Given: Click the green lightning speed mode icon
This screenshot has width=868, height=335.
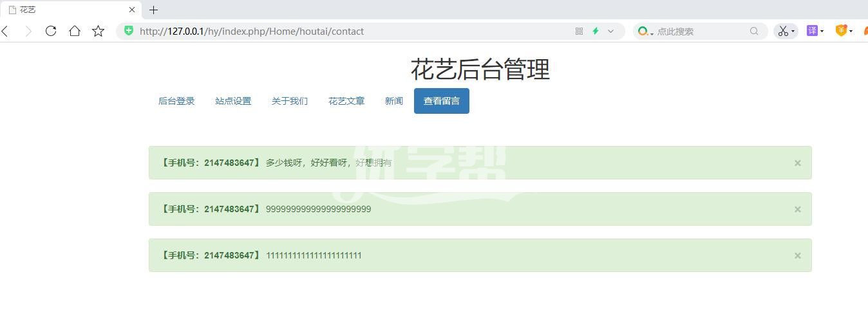Looking at the screenshot, I should [x=596, y=31].
